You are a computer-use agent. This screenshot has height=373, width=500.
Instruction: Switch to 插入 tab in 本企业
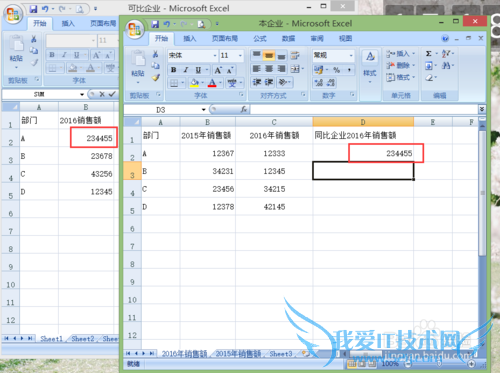(190, 39)
